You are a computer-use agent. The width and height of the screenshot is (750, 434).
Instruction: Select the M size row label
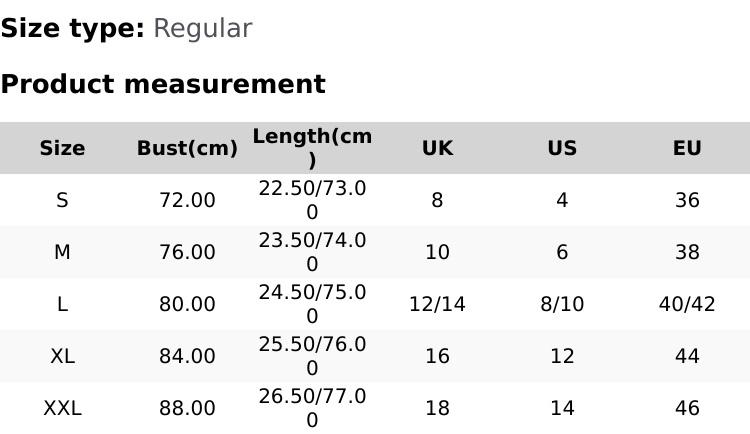click(62, 252)
